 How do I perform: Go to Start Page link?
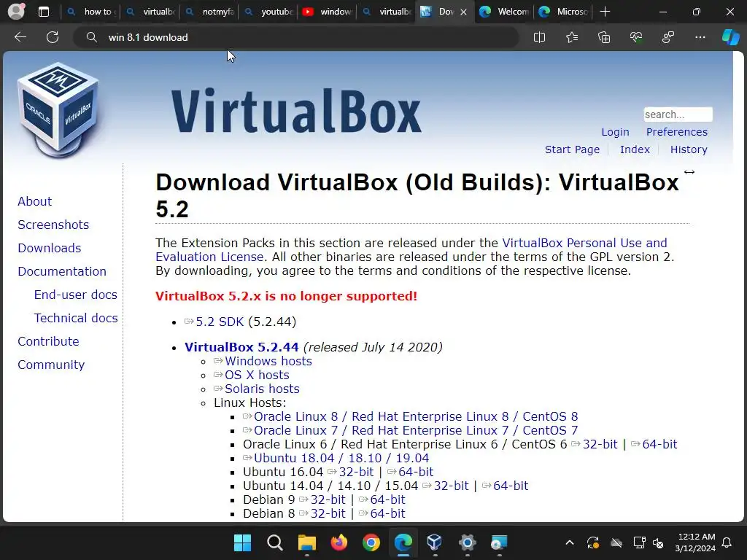[572, 149]
